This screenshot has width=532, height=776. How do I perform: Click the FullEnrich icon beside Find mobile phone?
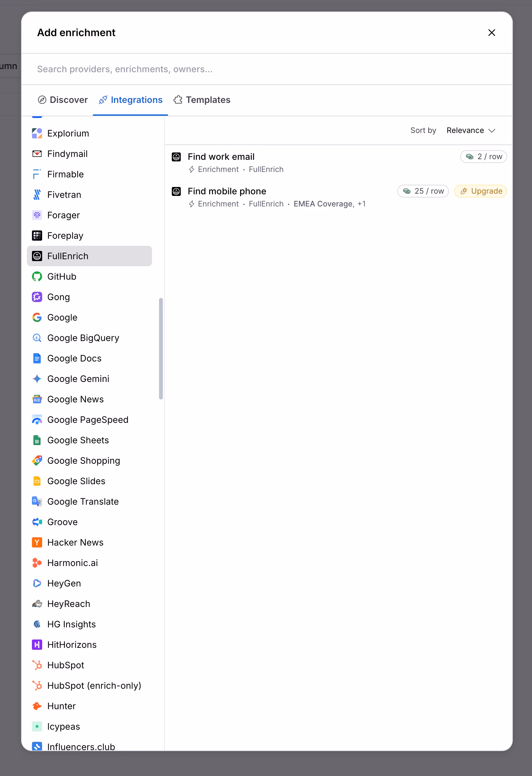[176, 191]
